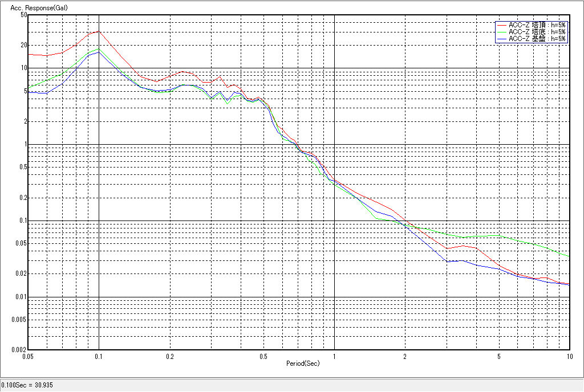584x392 pixels.
Task: Click the 5 tick label on period axis
Action: 499,357
